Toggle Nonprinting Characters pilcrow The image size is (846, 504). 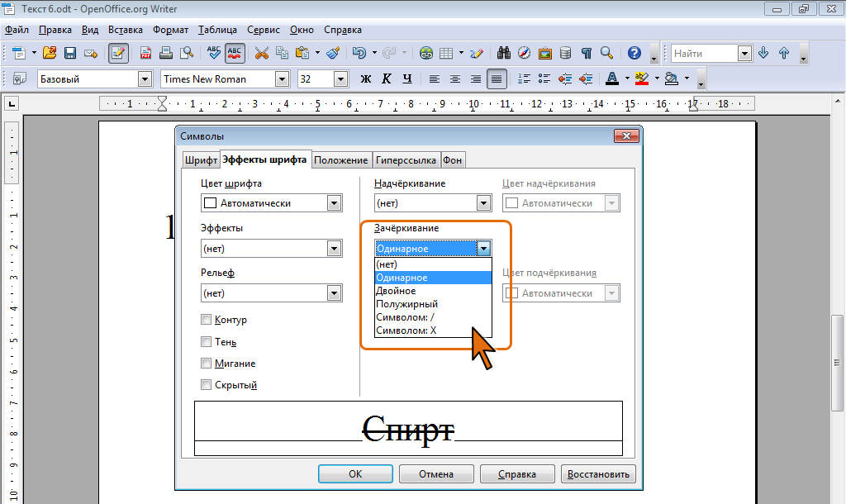pyautogui.click(x=586, y=53)
